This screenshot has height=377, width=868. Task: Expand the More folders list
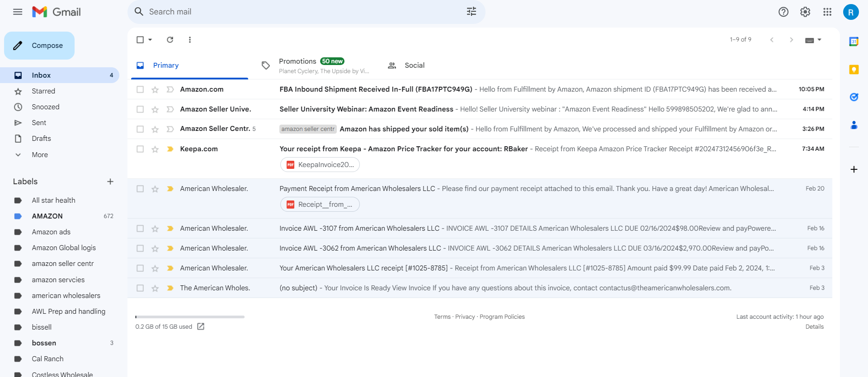[40, 155]
